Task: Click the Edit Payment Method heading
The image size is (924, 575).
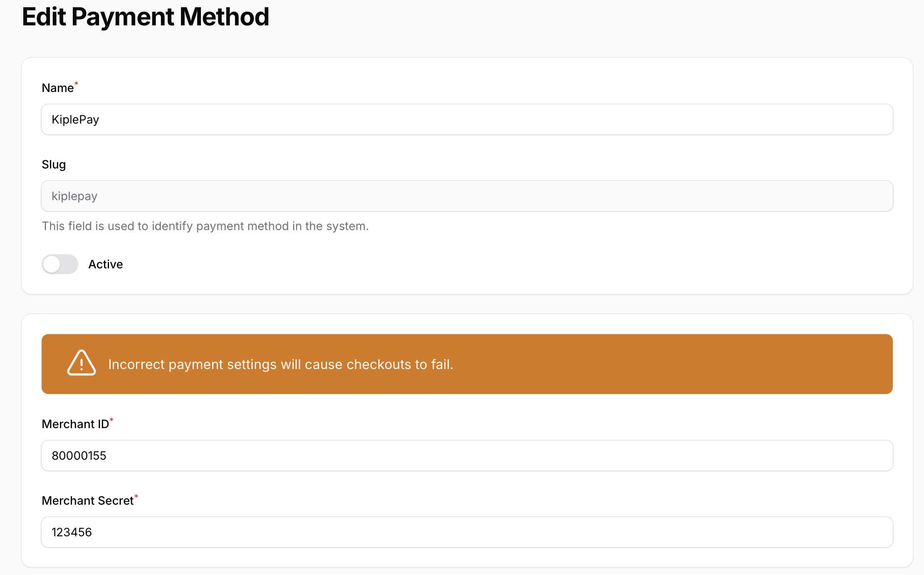Action: (x=146, y=17)
